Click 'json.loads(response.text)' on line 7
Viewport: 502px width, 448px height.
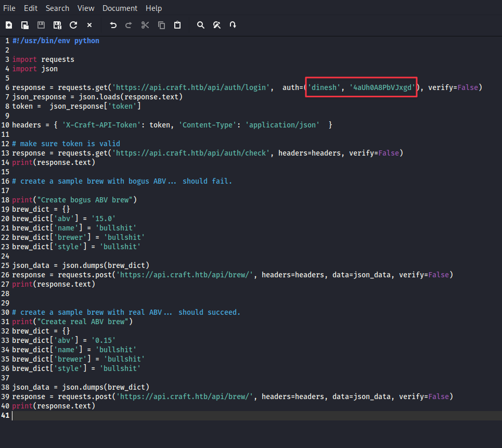coord(131,97)
